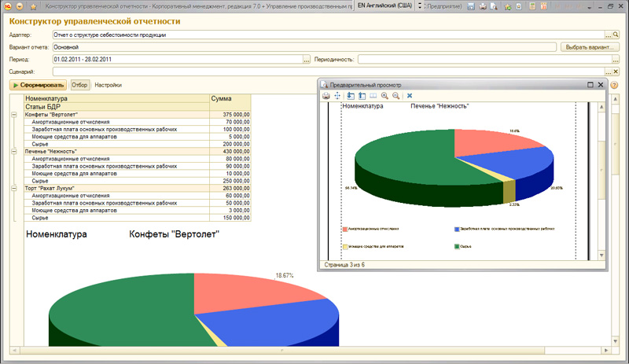Screen dimensions: 629x364
Task: Click the yellow help question mark icon
Action: coord(614,85)
